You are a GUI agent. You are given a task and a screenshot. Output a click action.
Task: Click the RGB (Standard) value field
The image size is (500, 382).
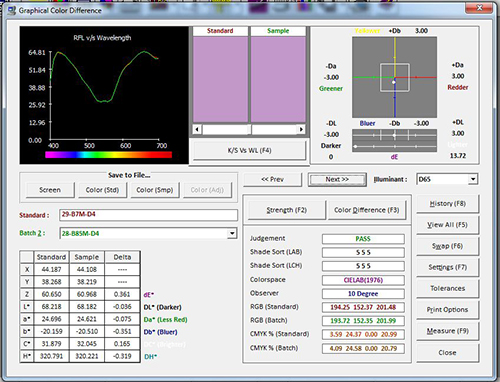tap(363, 307)
